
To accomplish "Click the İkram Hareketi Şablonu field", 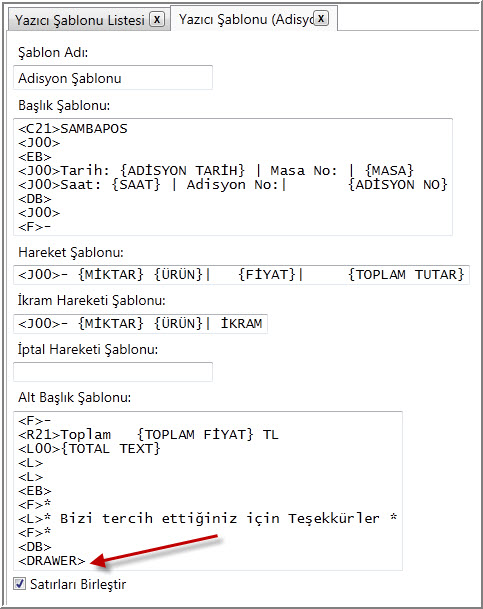I will pyautogui.click(x=140, y=324).
